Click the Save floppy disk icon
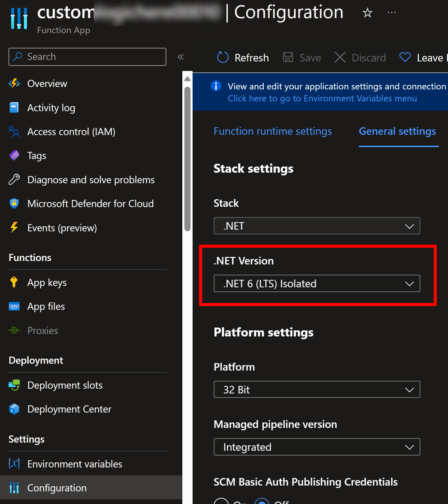Screen dimensions: 448x504 click(288, 57)
